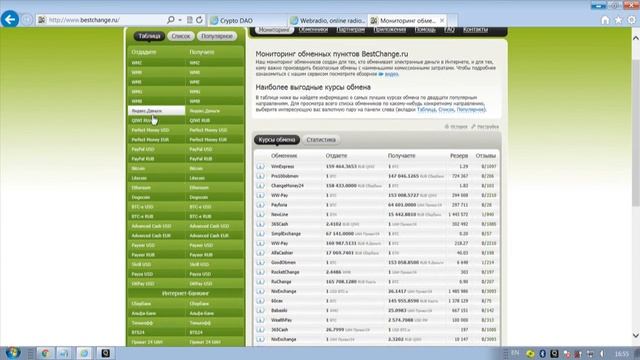Select Advanced Cash USD in Отдаете column

tap(156, 226)
